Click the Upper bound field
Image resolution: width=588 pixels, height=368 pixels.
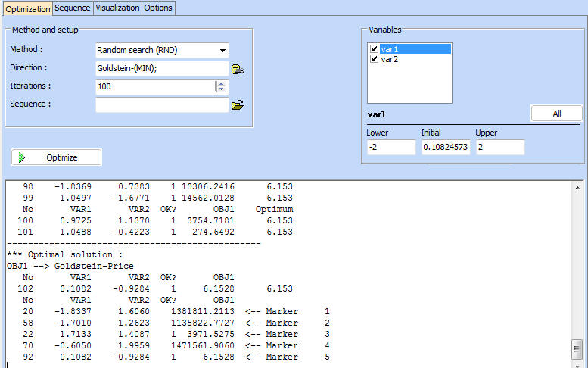pos(499,147)
